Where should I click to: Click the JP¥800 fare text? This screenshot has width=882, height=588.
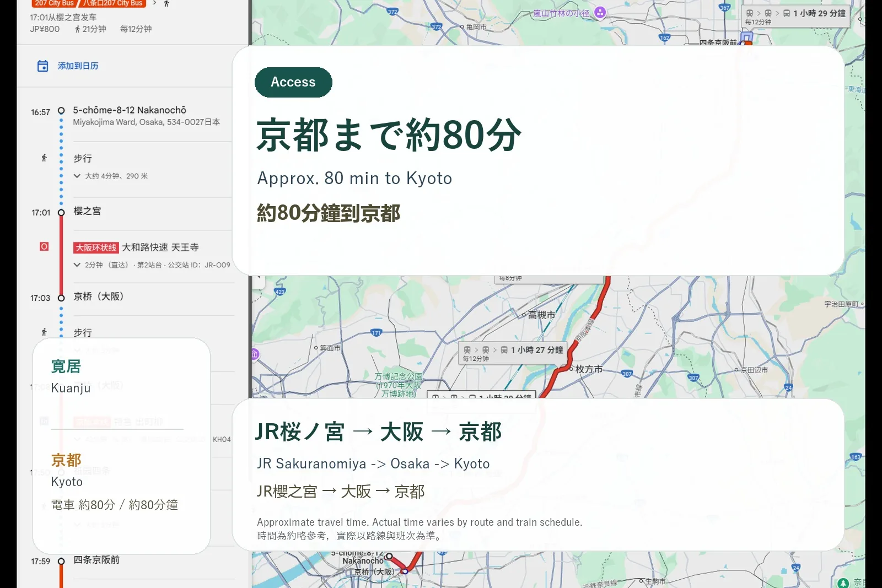click(x=45, y=29)
